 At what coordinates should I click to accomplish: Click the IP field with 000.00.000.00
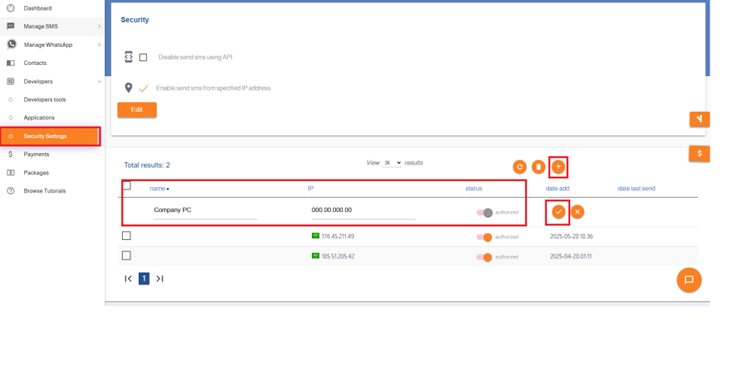[363, 211]
